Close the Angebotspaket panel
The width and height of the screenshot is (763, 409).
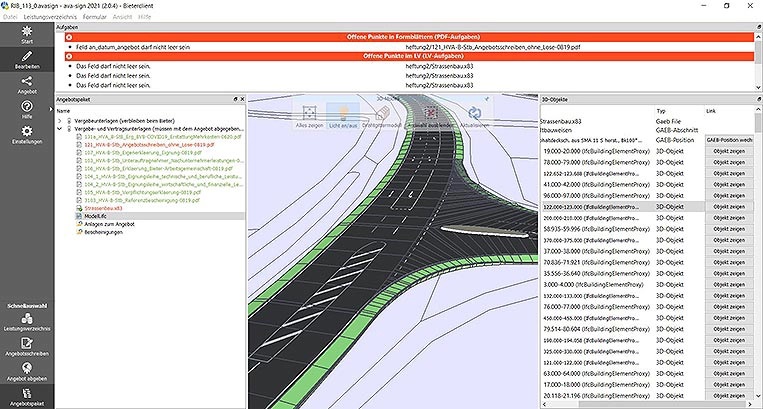pyautogui.click(x=242, y=99)
